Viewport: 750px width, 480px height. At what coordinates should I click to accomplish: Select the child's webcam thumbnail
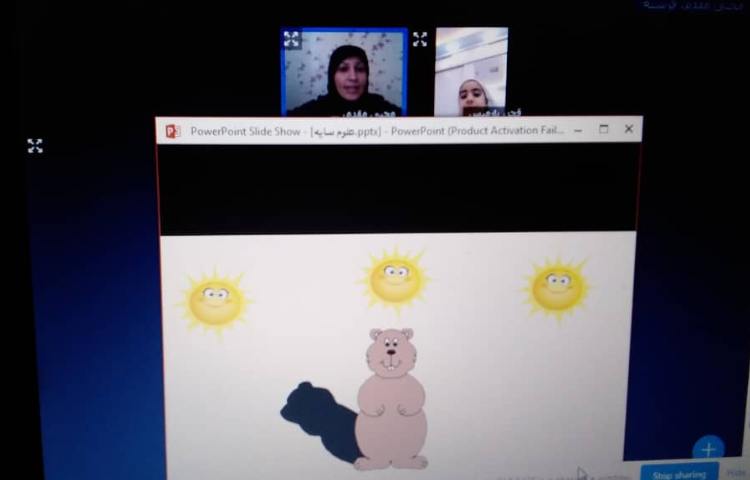click(x=471, y=72)
